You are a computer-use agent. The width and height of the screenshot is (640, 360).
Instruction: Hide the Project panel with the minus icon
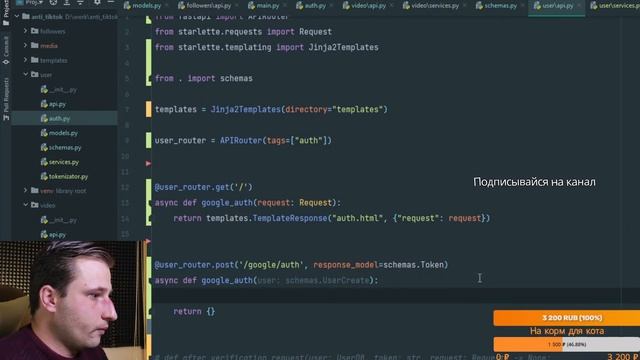(x=110, y=2)
